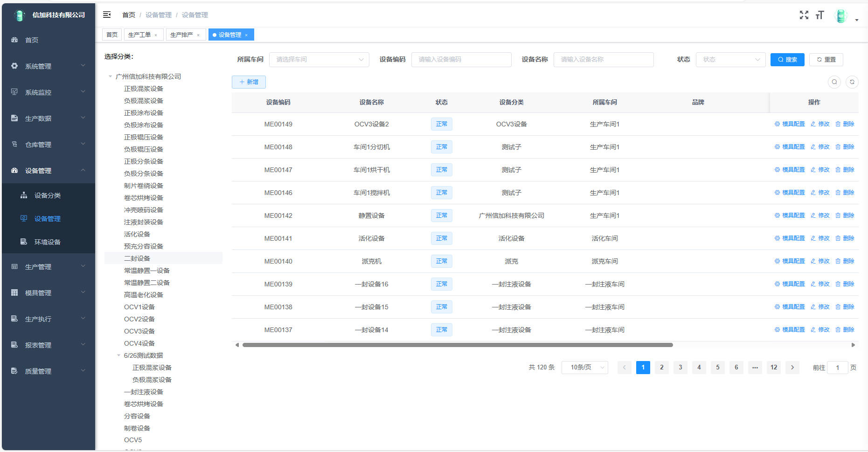Screen dimensions: 868x452
Task: Toggle search bar with magnifier circle icon
Action: coord(834,82)
